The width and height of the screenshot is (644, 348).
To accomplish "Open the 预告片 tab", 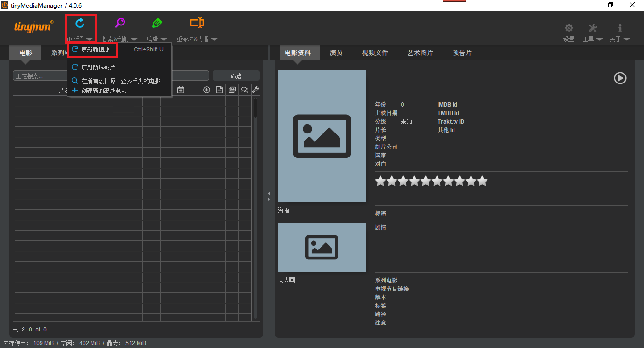I will click(462, 53).
